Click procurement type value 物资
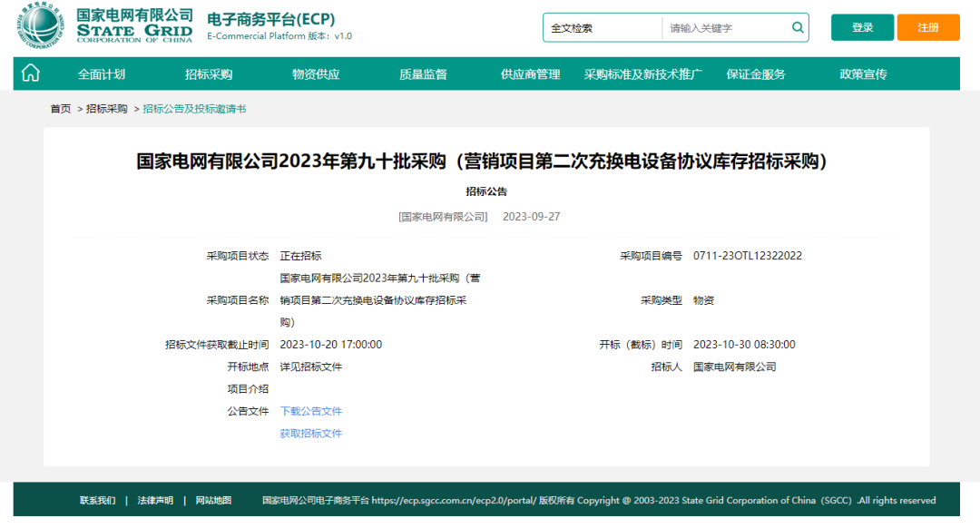 [704, 300]
